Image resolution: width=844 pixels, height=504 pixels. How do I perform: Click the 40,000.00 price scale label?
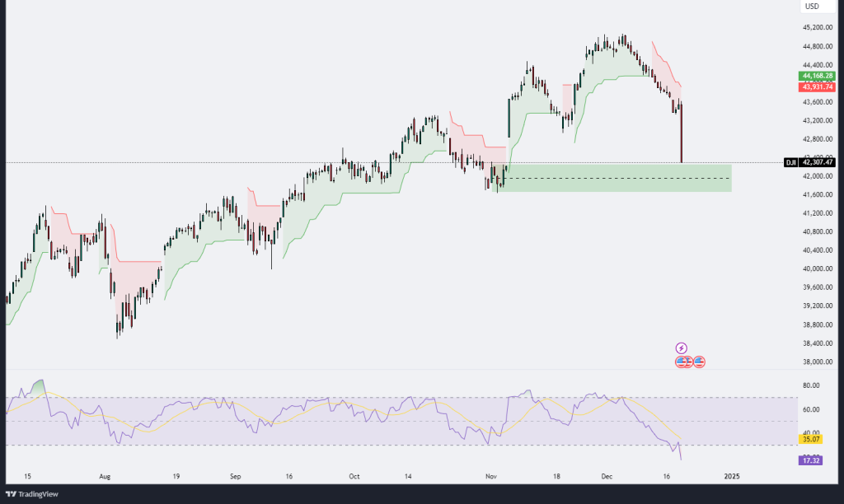coord(818,269)
